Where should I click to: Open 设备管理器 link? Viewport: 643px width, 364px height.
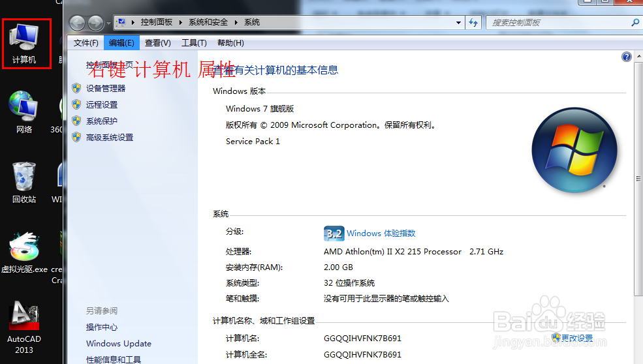click(106, 88)
